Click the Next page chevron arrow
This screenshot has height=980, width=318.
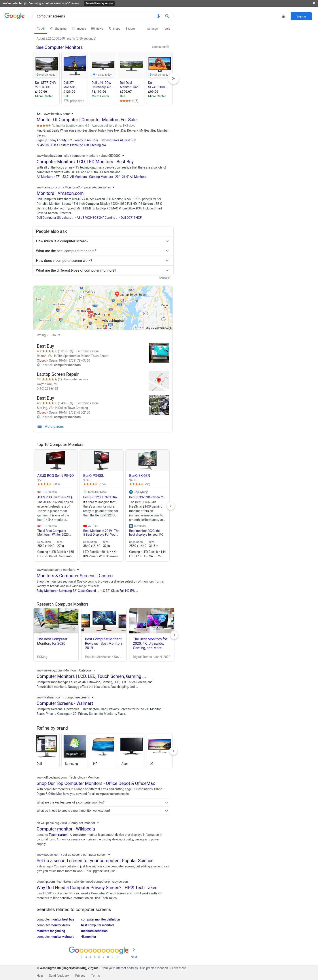pyautogui.click(x=134, y=950)
